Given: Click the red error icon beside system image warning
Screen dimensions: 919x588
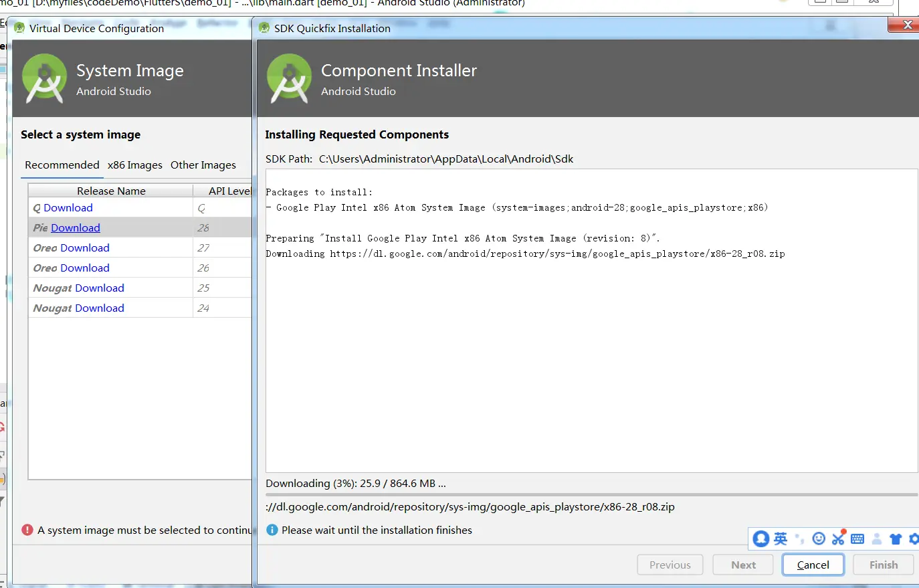Looking at the screenshot, I should click(27, 530).
